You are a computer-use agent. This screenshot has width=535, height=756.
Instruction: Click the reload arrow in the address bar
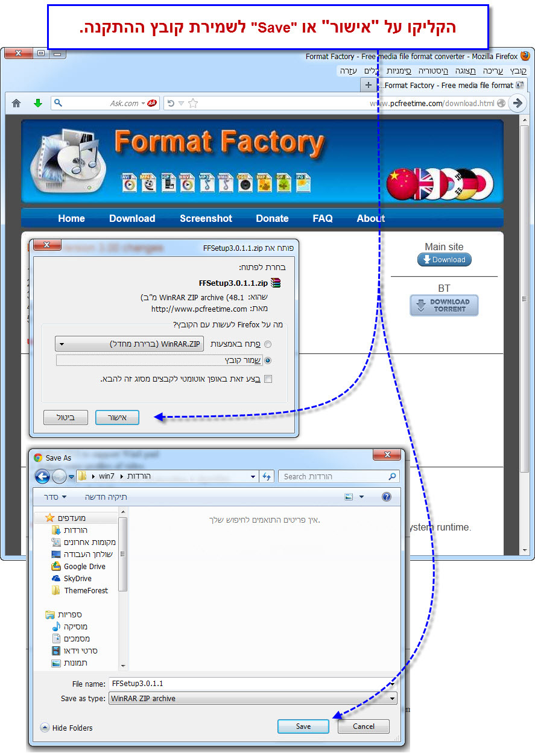(171, 103)
